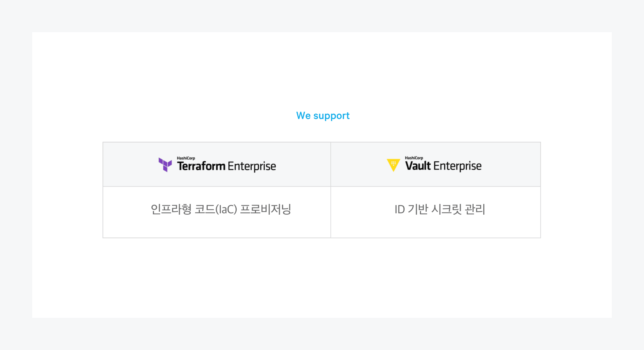644x350 pixels.
Task: Click the purple Terraform logo icon
Action: (x=165, y=165)
